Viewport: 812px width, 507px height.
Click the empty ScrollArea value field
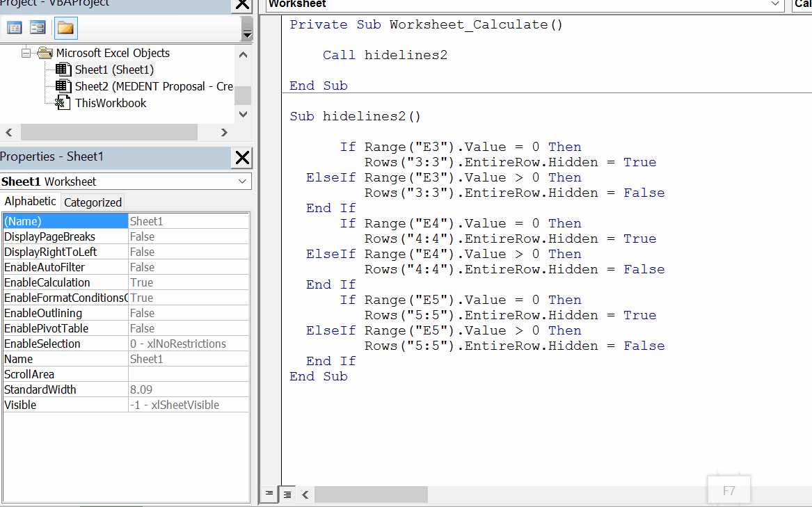pos(189,374)
